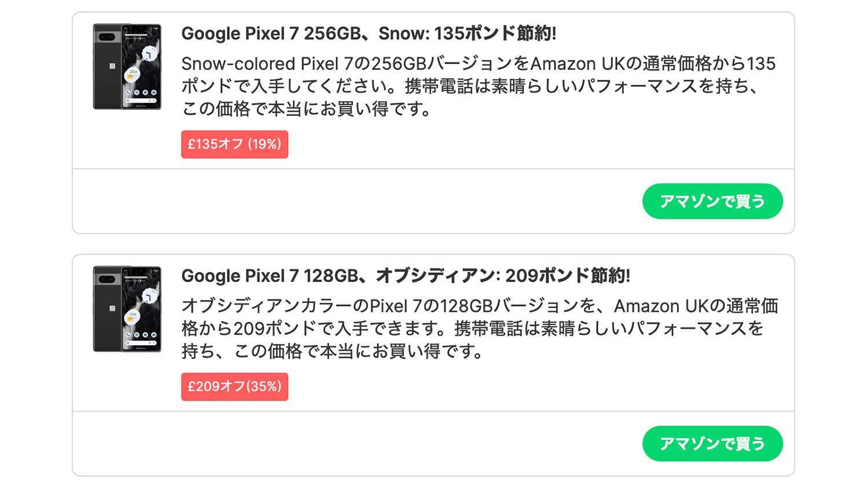Click the rear camera bar in second phone image
This screenshot has width=868, height=488.
pos(106,279)
